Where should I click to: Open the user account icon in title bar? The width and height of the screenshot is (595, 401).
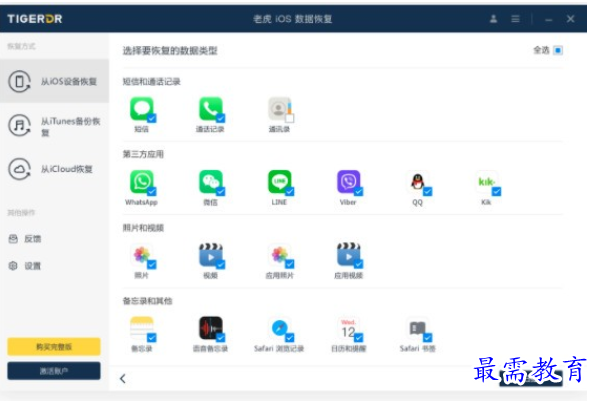point(493,19)
